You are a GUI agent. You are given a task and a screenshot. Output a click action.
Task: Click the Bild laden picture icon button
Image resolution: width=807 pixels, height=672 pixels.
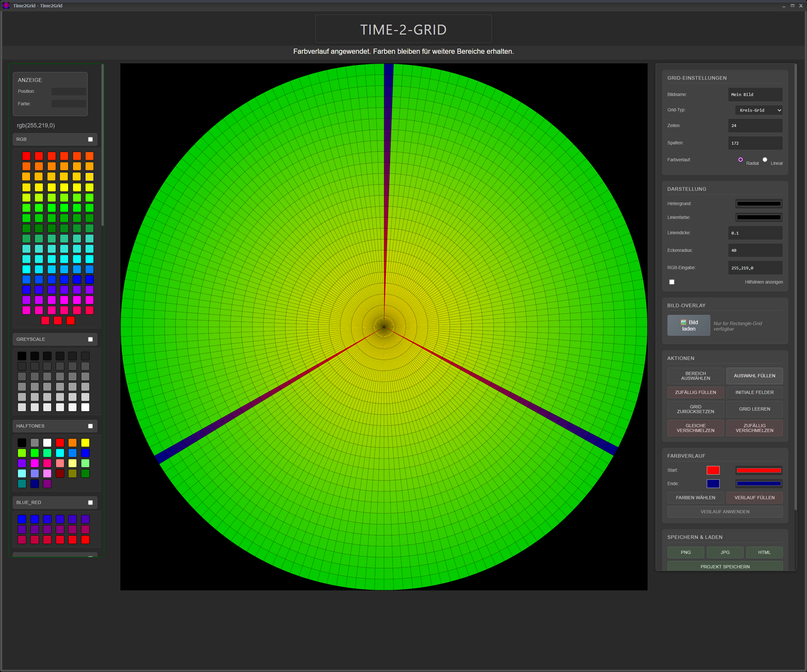(x=688, y=325)
